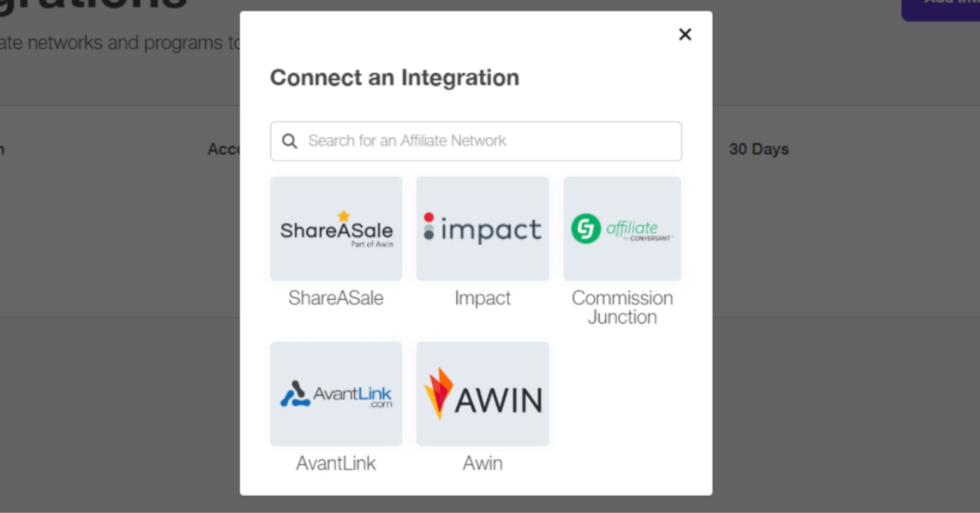Image resolution: width=980 pixels, height=513 pixels.
Task: Click the Impact red dot icon
Action: tap(429, 218)
